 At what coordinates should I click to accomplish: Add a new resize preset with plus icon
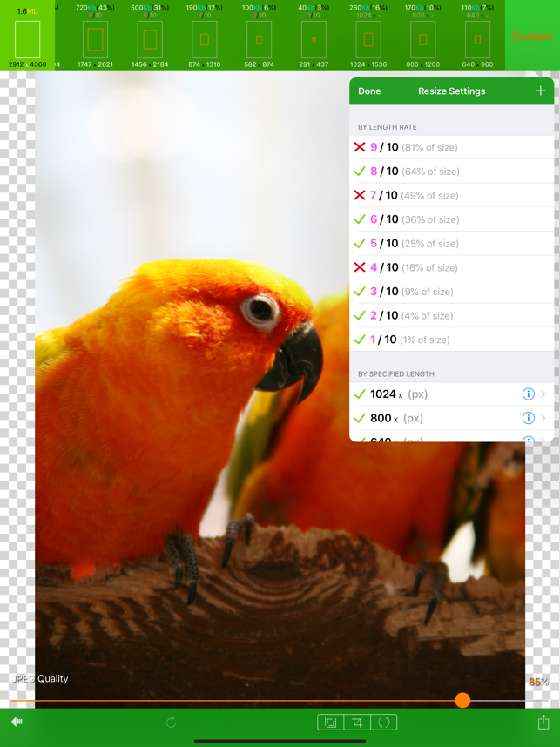[x=541, y=91]
